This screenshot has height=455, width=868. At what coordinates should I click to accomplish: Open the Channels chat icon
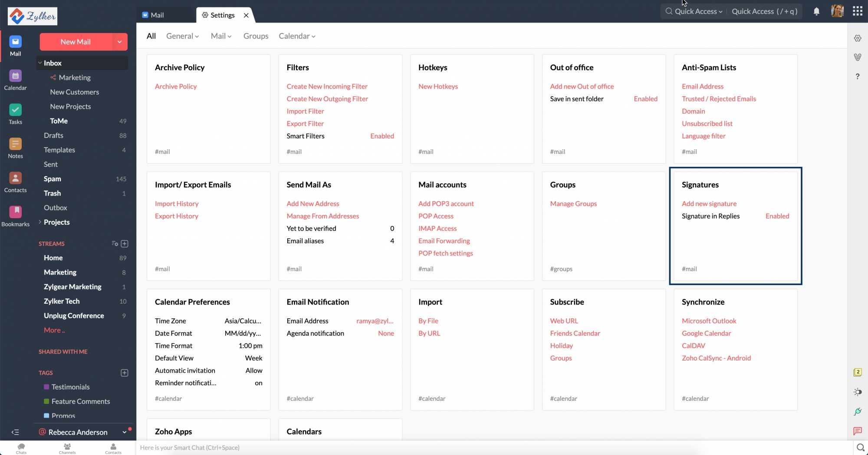(x=67, y=448)
